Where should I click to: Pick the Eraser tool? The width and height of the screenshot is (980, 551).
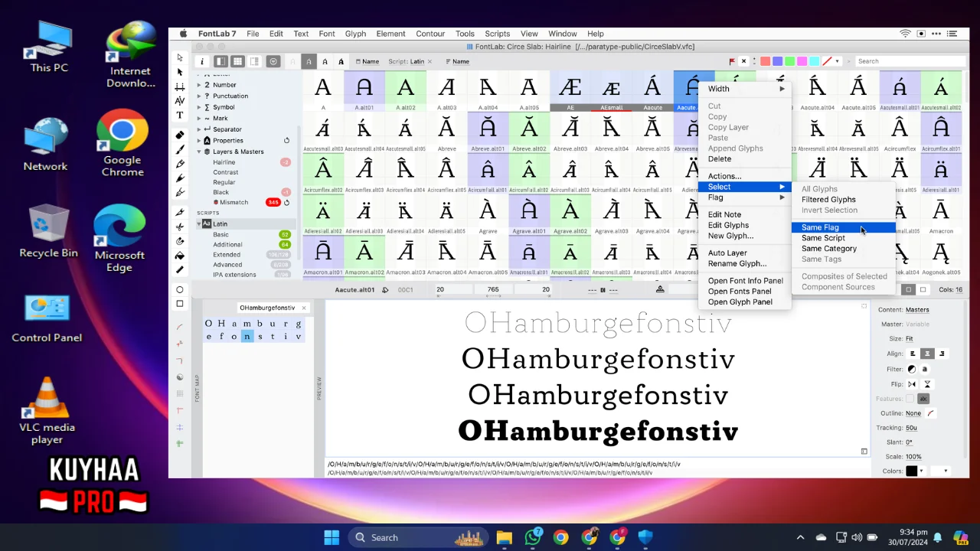click(x=180, y=135)
